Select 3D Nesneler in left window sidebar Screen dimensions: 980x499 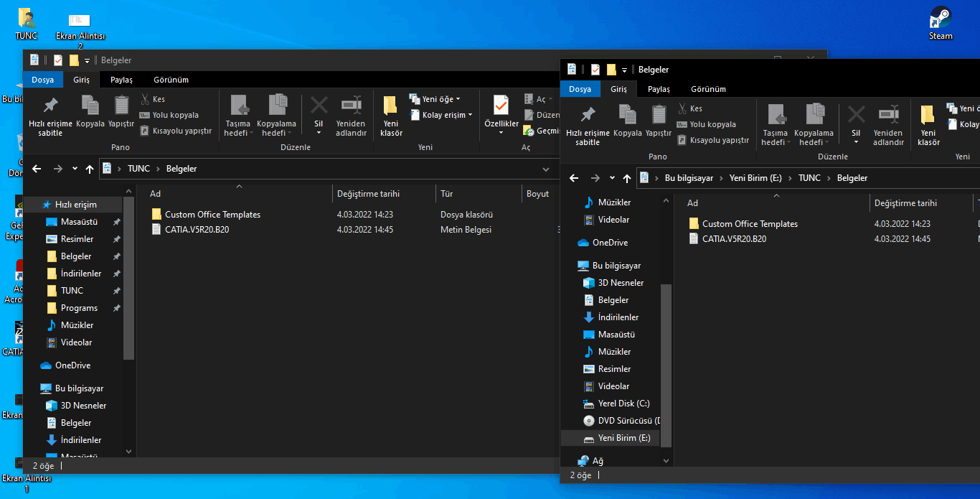pyautogui.click(x=83, y=406)
